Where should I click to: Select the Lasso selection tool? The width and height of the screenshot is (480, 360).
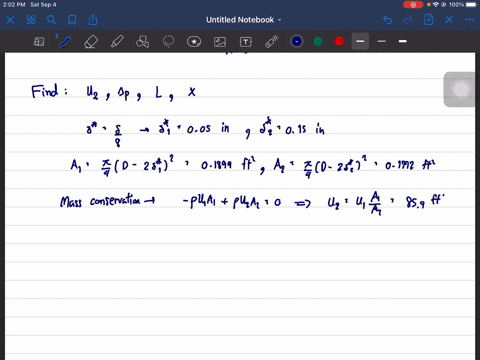(x=168, y=42)
